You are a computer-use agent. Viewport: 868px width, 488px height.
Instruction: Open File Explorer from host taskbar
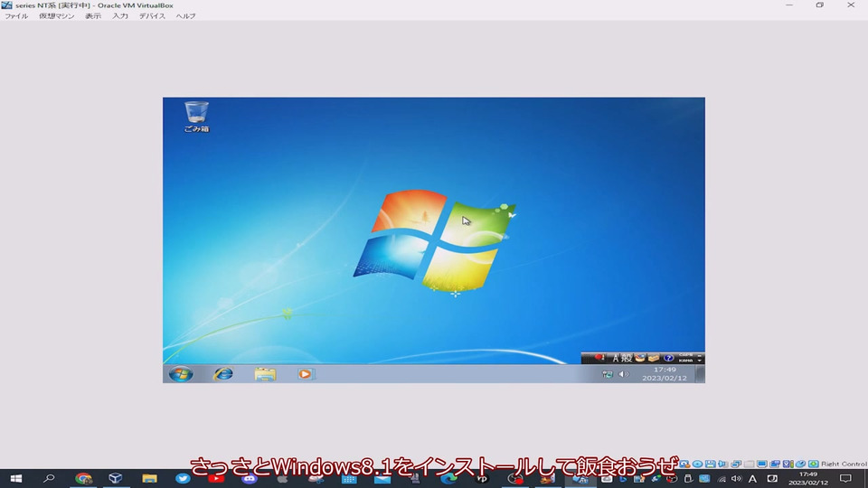click(x=149, y=479)
